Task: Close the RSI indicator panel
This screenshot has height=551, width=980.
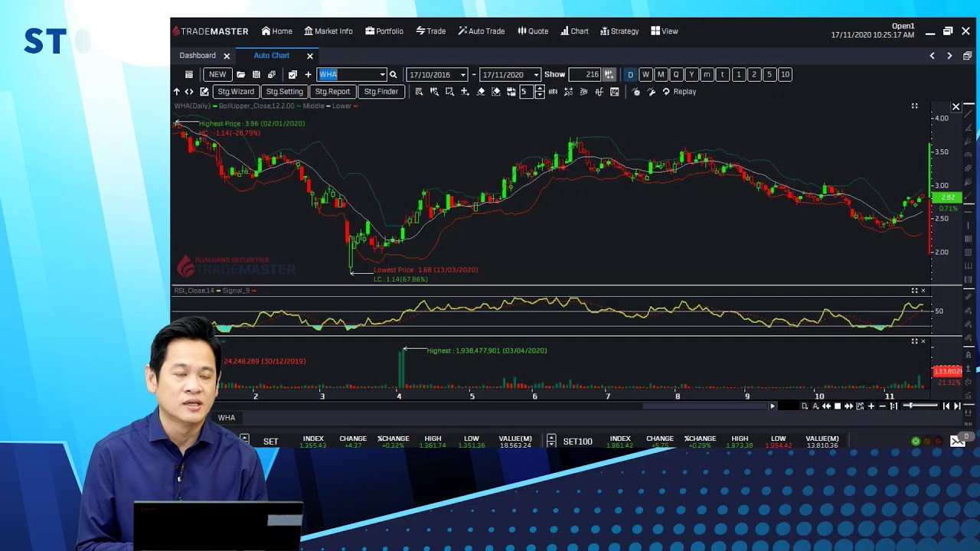Action: (x=923, y=291)
